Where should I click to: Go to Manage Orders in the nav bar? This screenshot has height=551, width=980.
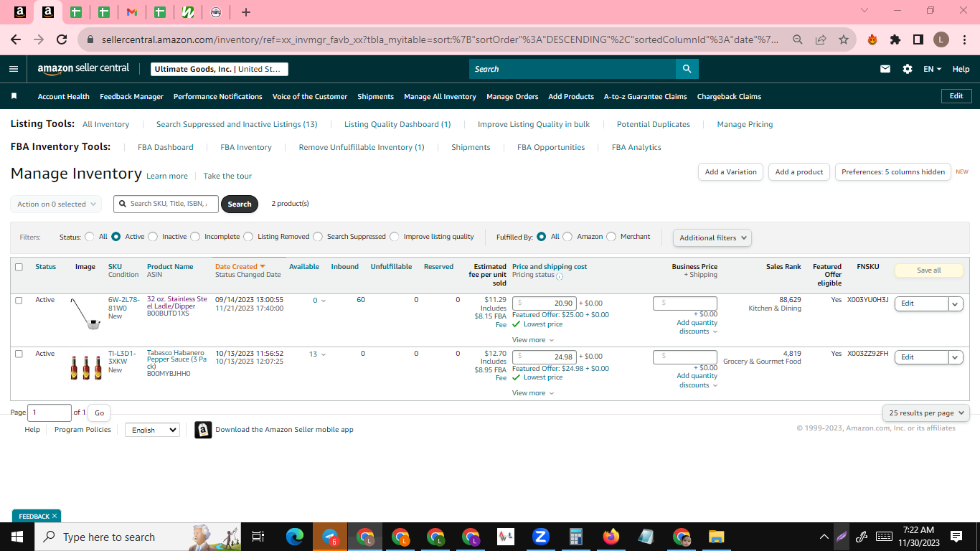pos(512,96)
